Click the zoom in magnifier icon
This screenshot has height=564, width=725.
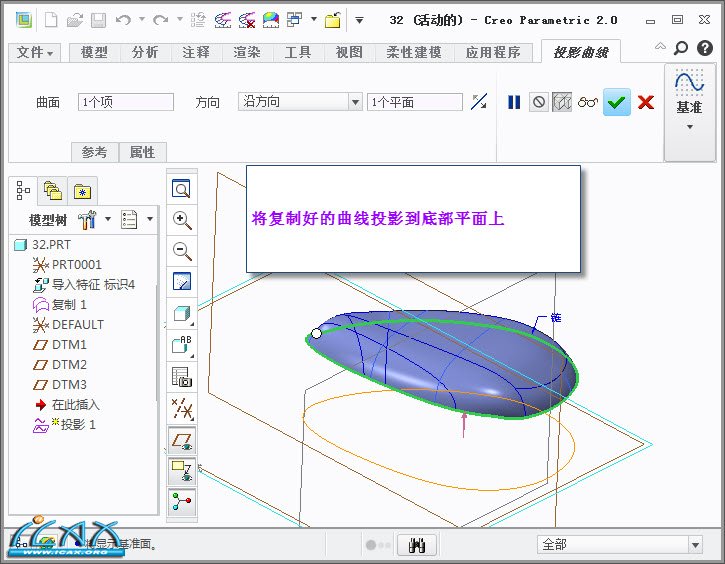pos(182,220)
